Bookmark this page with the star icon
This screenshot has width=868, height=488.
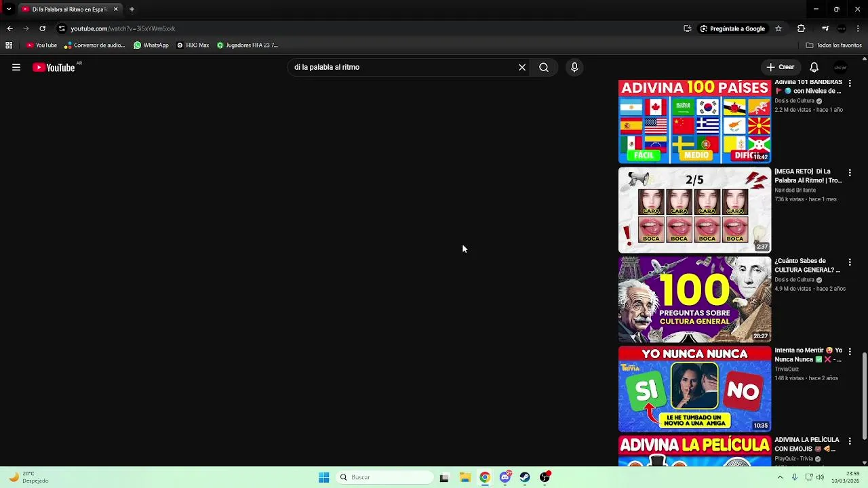pyautogui.click(x=778, y=28)
